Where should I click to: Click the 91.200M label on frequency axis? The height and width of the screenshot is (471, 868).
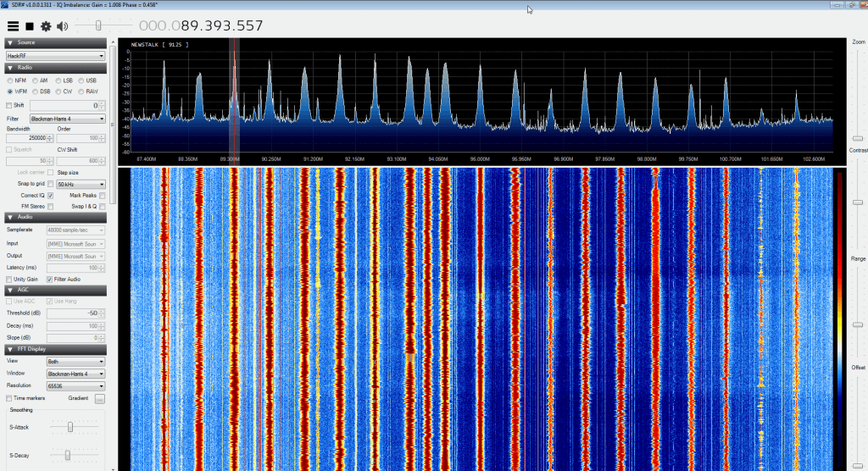pos(313,159)
